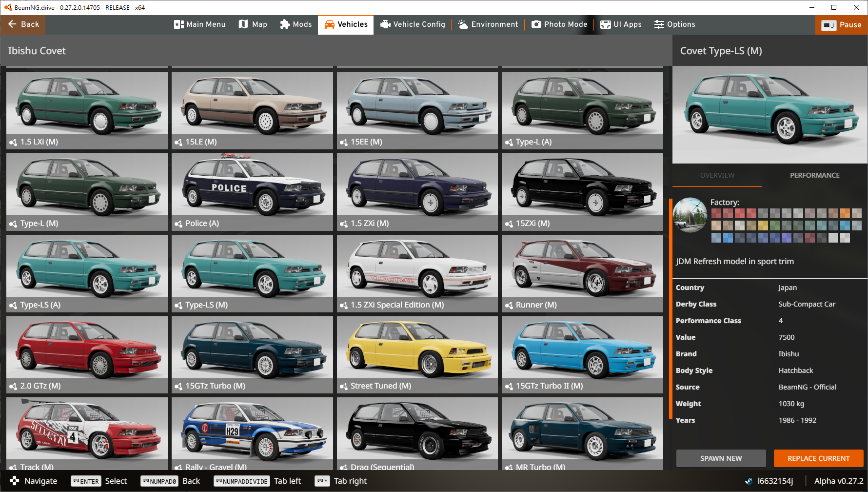The image size is (868, 492).
Task: Click the Back arrow button
Action: (x=23, y=24)
